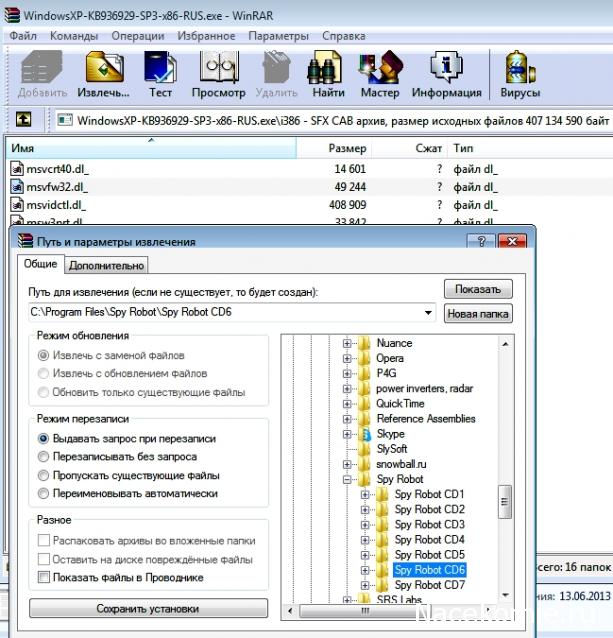Open the Команды menu
The image size is (613, 638).
74,36
